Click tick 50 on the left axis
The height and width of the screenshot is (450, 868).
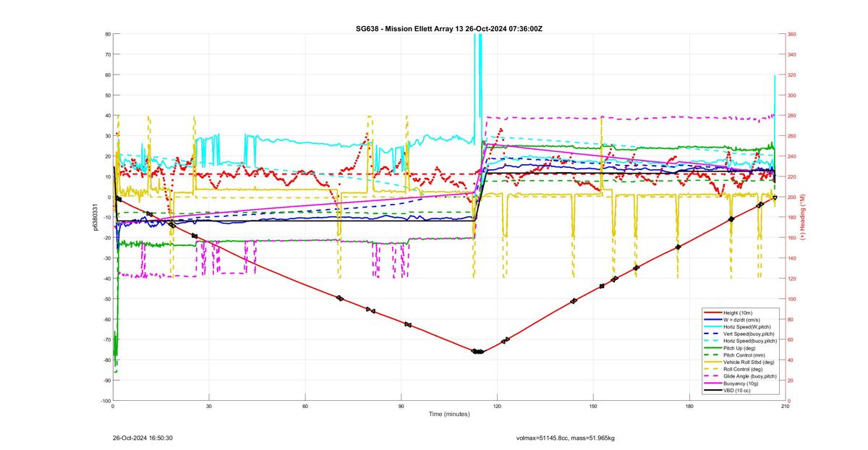pyautogui.click(x=108, y=95)
